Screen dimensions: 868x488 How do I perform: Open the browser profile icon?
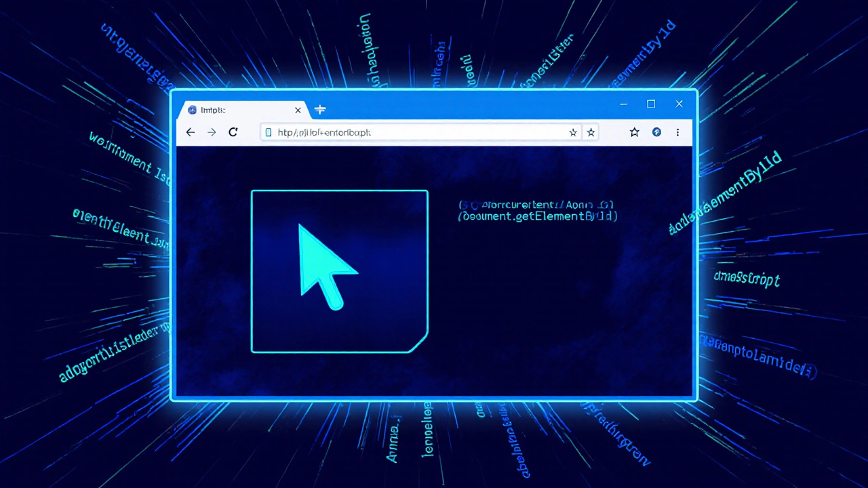(656, 132)
